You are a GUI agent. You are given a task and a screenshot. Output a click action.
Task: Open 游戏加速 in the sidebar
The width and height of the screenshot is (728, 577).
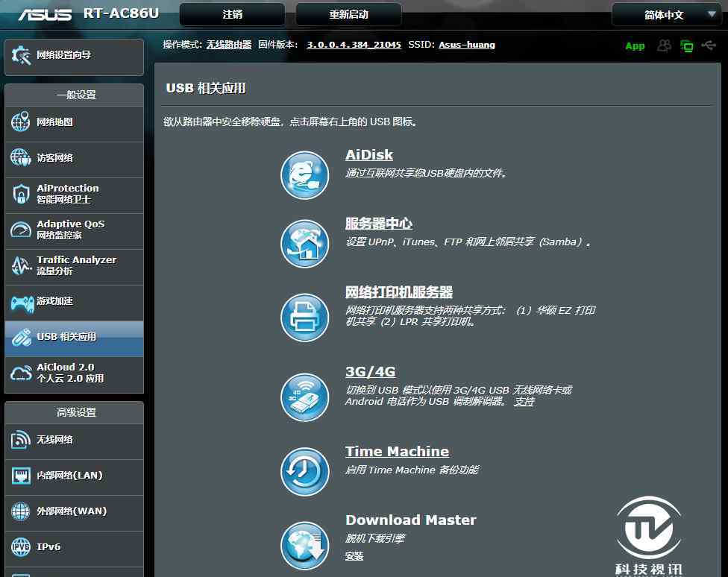pos(75,302)
